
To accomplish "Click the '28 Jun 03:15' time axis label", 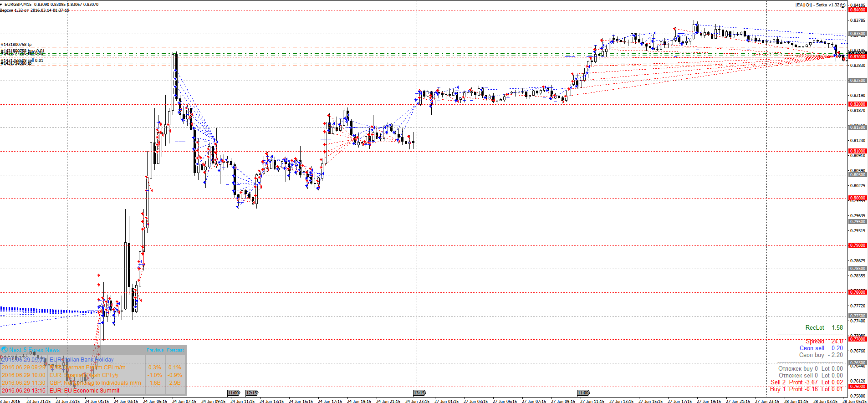I will pos(825,401).
